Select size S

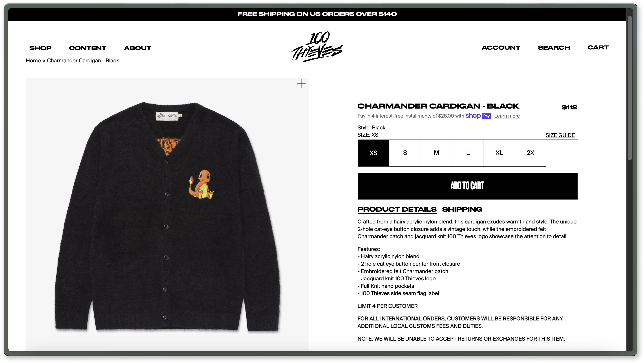pyautogui.click(x=405, y=153)
